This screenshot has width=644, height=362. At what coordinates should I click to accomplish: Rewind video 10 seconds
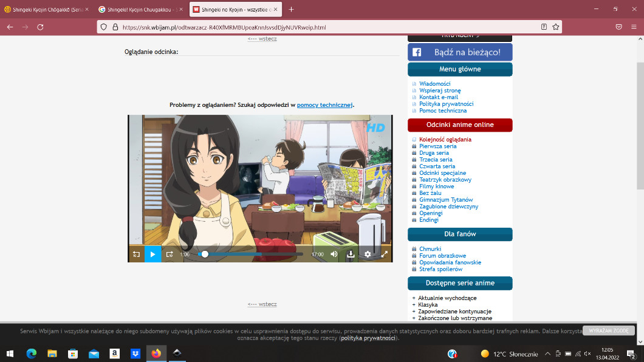click(136, 254)
